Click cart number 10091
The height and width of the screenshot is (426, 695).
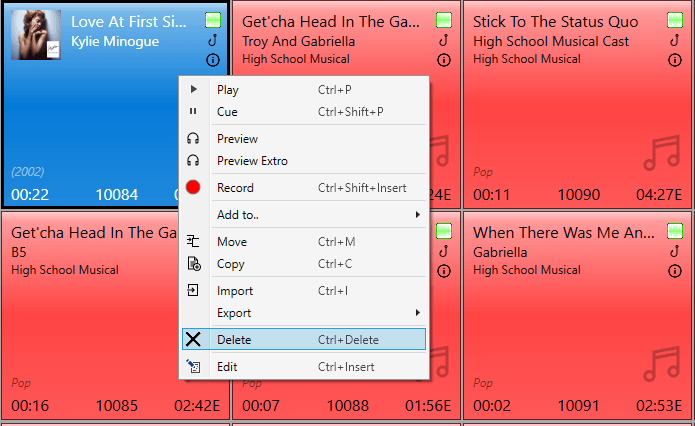578,406
